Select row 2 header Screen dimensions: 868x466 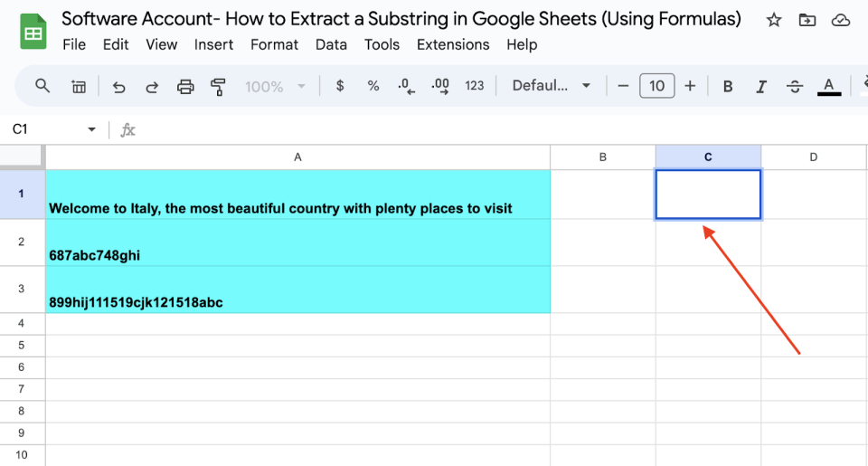point(22,243)
